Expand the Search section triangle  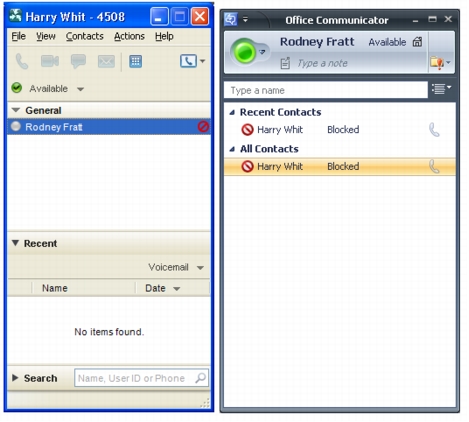click(x=15, y=378)
